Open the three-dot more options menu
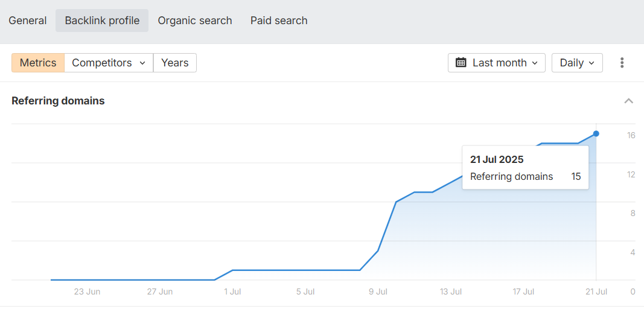Image resolution: width=644 pixels, height=312 pixels. coord(622,63)
